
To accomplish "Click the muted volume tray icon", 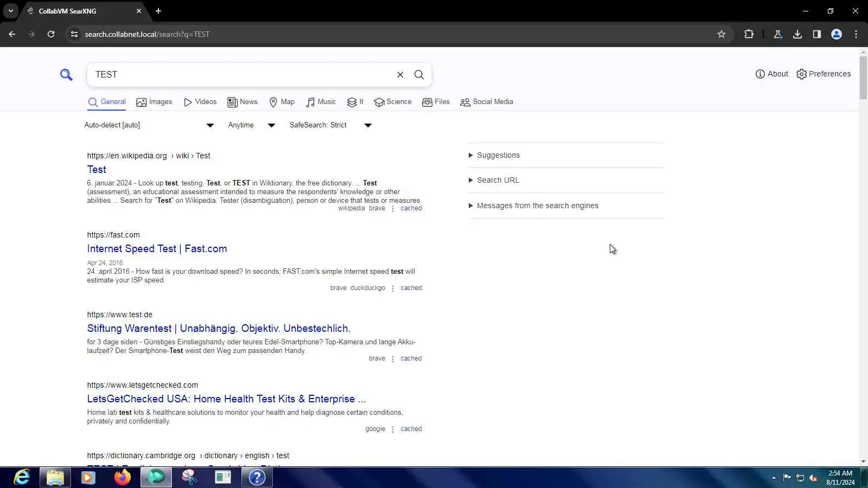I will click(813, 478).
